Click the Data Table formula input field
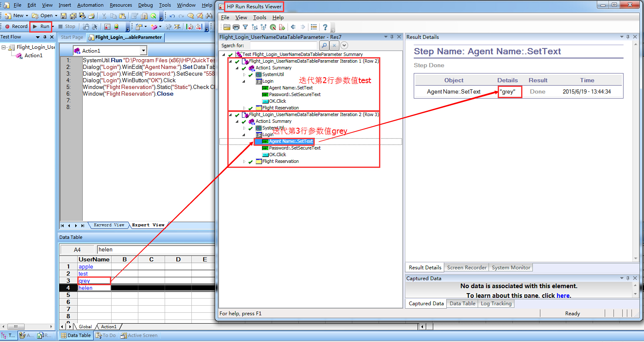The image size is (644, 342). (x=155, y=250)
